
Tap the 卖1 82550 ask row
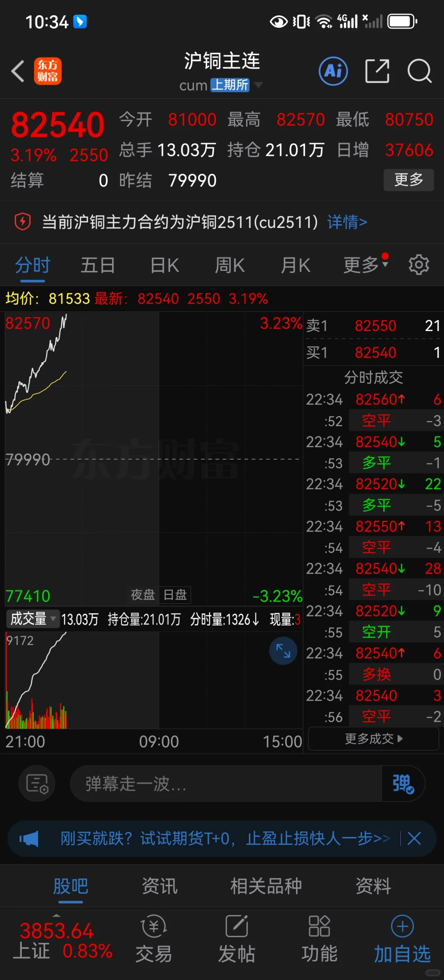click(x=373, y=325)
